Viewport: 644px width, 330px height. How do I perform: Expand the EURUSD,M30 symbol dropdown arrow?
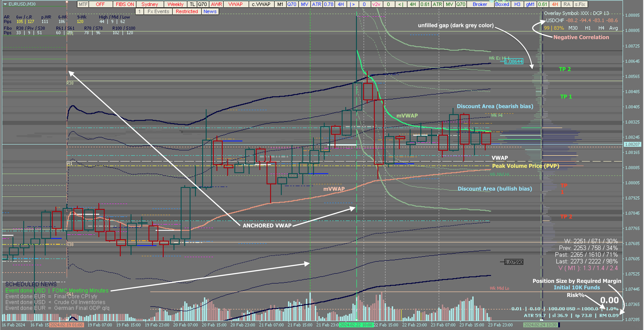coord(5,4)
